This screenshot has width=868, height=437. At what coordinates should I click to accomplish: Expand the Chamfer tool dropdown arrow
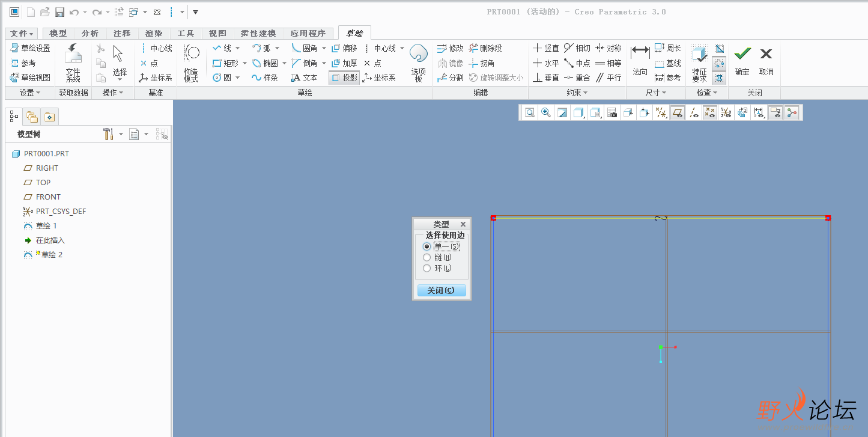coord(324,63)
